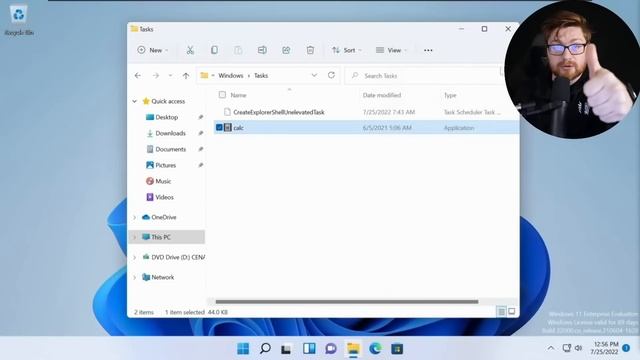Toggle the select all checkbox
The image size is (640, 360).
[x=222, y=95]
